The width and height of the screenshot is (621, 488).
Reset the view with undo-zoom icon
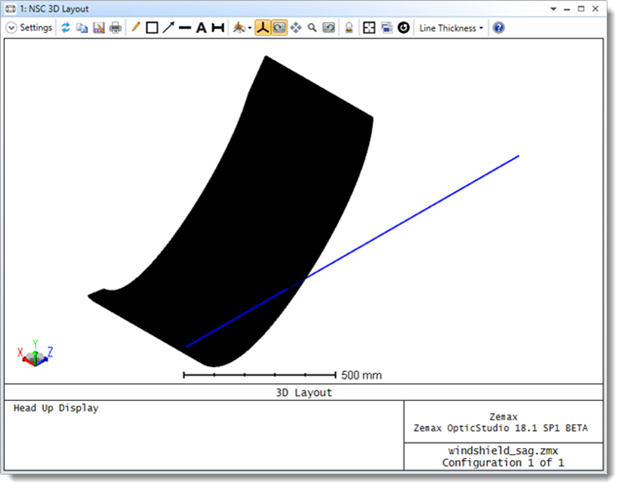click(329, 28)
